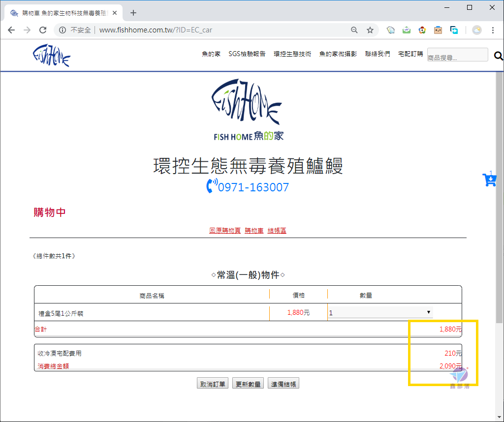Click the browser forward arrow
504x422 pixels.
point(27,30)
